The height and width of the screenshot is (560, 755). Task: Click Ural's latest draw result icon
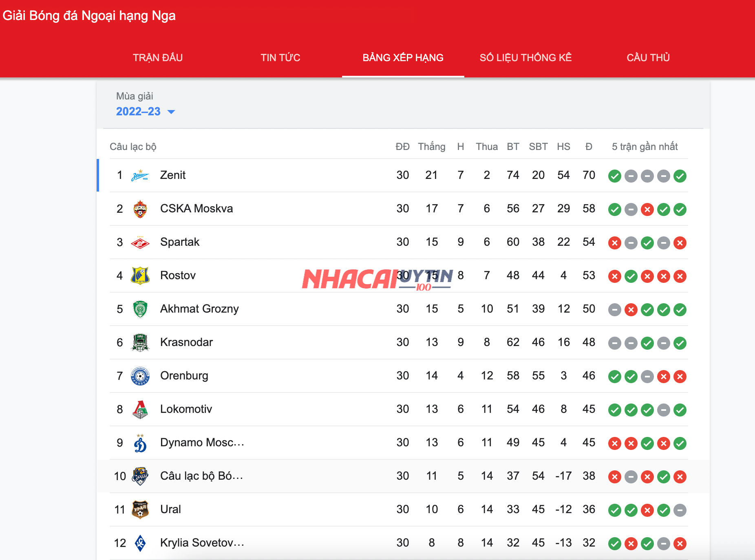(680, 510)
